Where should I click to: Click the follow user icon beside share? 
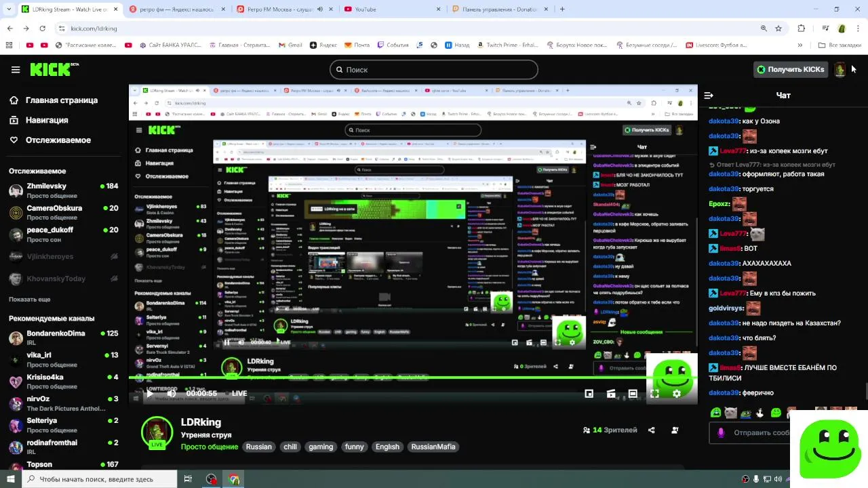[675, 430]
